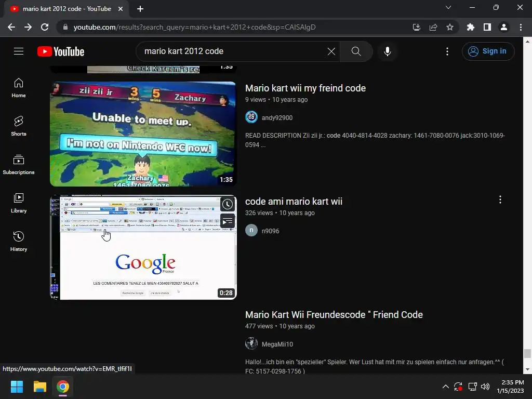Run search with the magnifier button
The height and width of the screenshot is (399, 532).
click(356, 51)
